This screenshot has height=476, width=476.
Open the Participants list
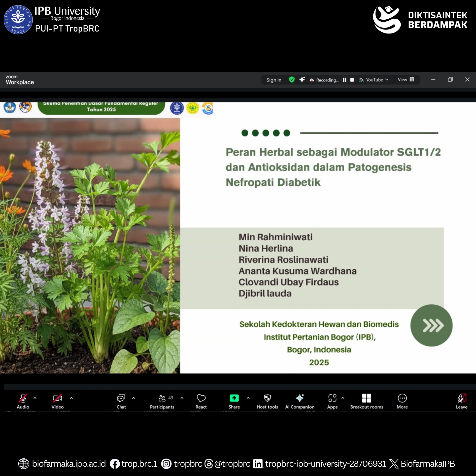[162, 401]
